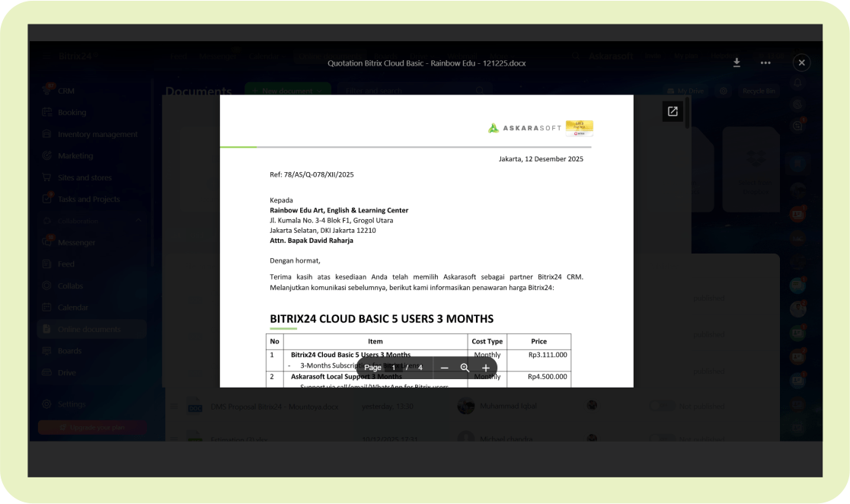Open CRM from the left sidebar
The width and height of the screenshot is (850, 504).
point(66,91)
